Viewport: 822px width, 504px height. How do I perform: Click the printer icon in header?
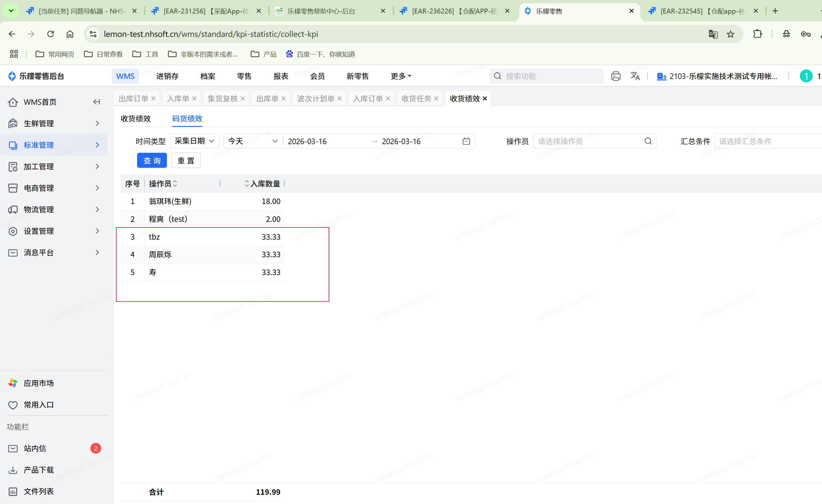[615, 76]
